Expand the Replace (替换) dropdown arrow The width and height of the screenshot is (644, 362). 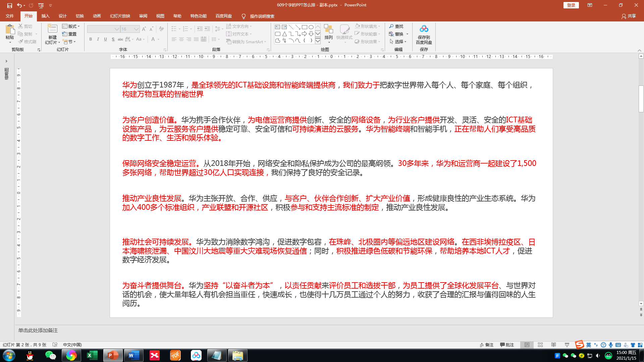click(407, 34)
